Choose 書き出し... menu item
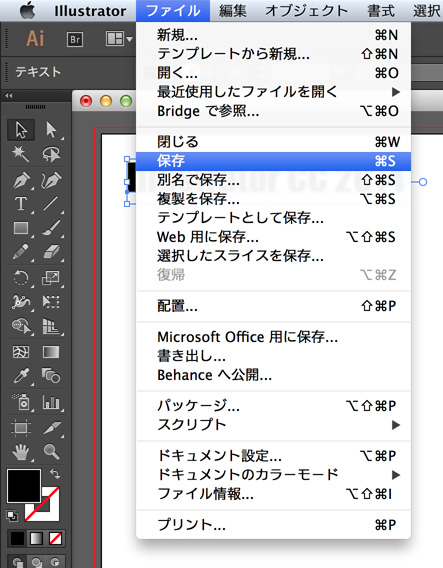Screen dimensions: 443x568 [x=274, y=356]
